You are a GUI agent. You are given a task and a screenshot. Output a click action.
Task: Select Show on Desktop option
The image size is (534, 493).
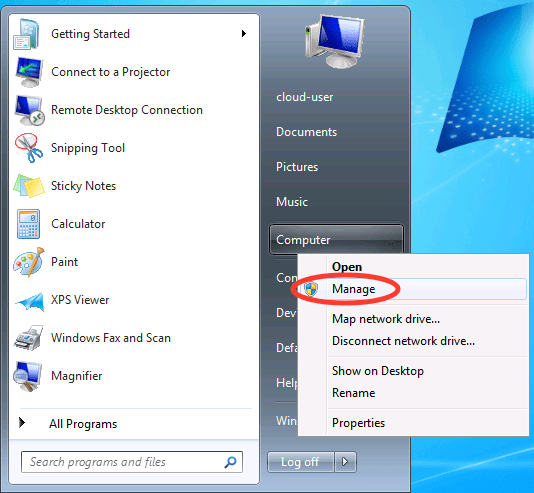click(378, 371)
